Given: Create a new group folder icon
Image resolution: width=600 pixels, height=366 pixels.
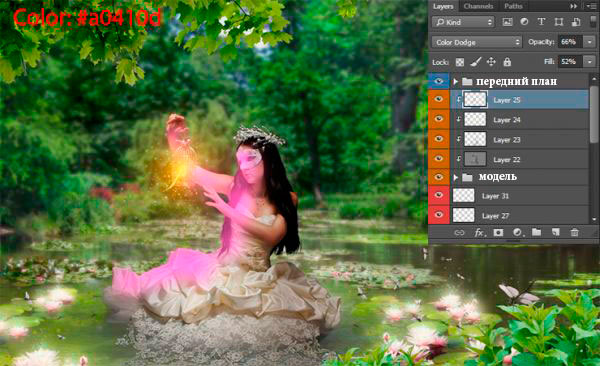Looking at the screenshot, I should tap(536, 232).
